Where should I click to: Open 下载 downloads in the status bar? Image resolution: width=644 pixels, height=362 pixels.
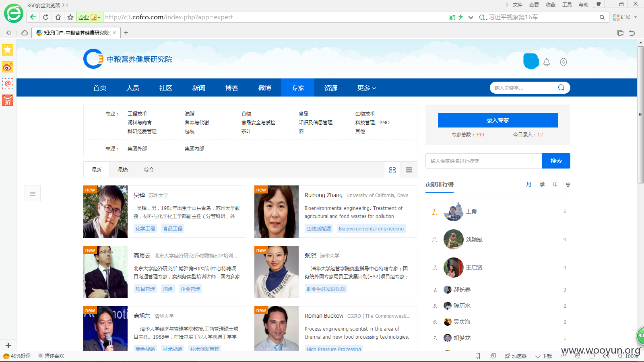(x=544, y=356)
